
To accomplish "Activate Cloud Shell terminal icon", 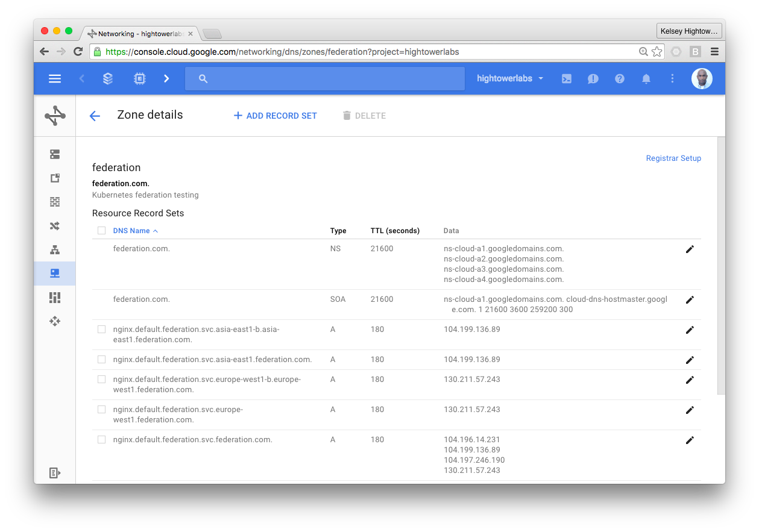I will click(x=567, y=78).
